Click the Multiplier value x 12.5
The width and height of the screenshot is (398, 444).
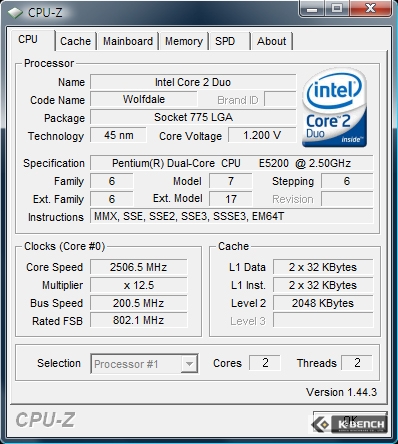tap(139, 285)
